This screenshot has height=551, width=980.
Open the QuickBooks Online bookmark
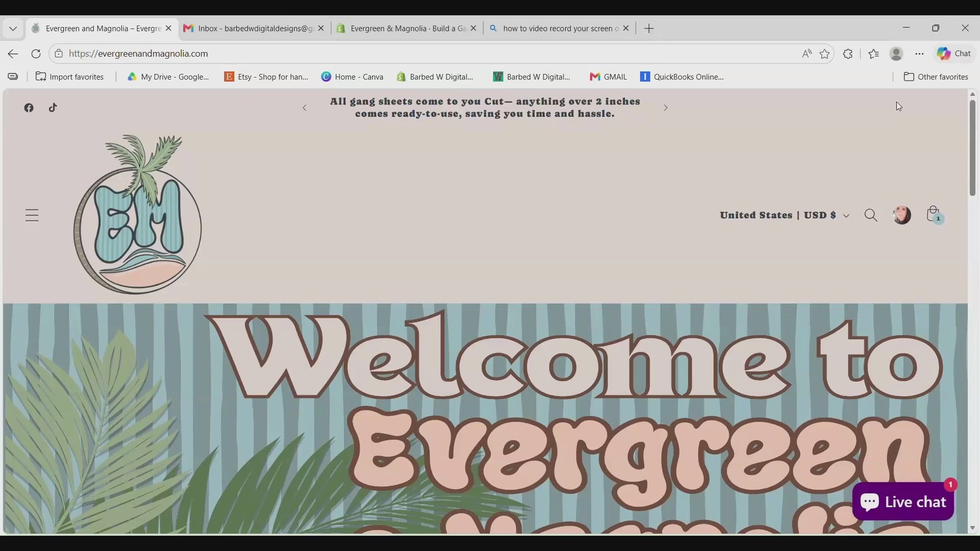pos(682,77)
